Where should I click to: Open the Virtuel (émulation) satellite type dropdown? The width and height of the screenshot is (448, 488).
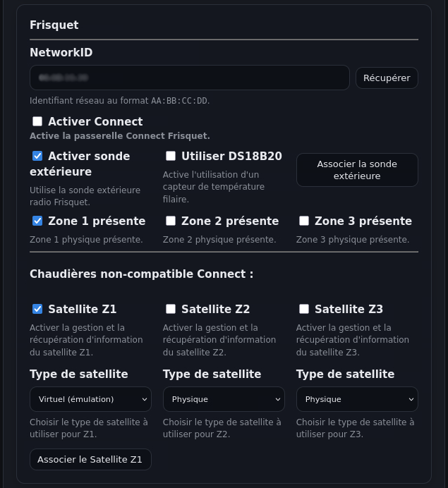[x=90, y=399]
